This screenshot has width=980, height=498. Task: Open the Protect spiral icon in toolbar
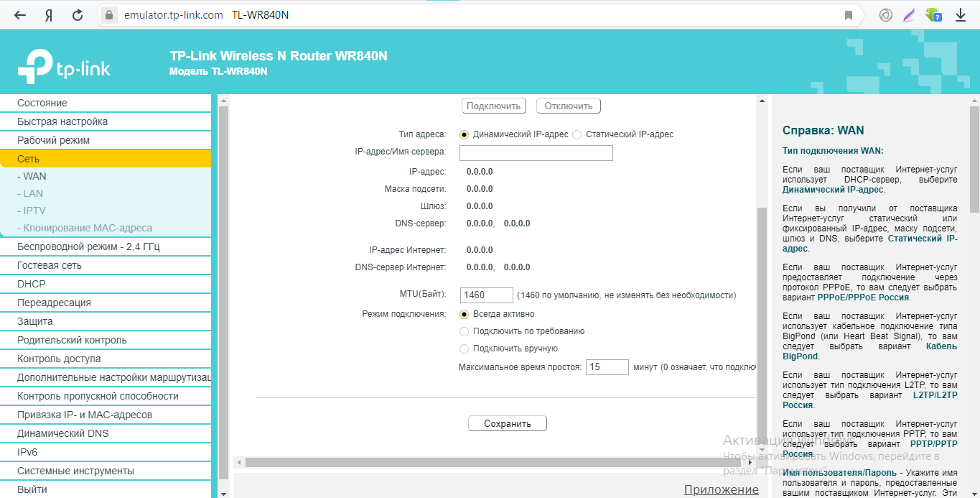[x=886, y=15]
